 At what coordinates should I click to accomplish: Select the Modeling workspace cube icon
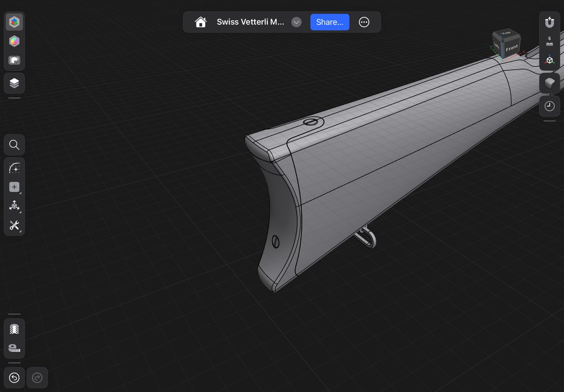(x=14, y=22)
